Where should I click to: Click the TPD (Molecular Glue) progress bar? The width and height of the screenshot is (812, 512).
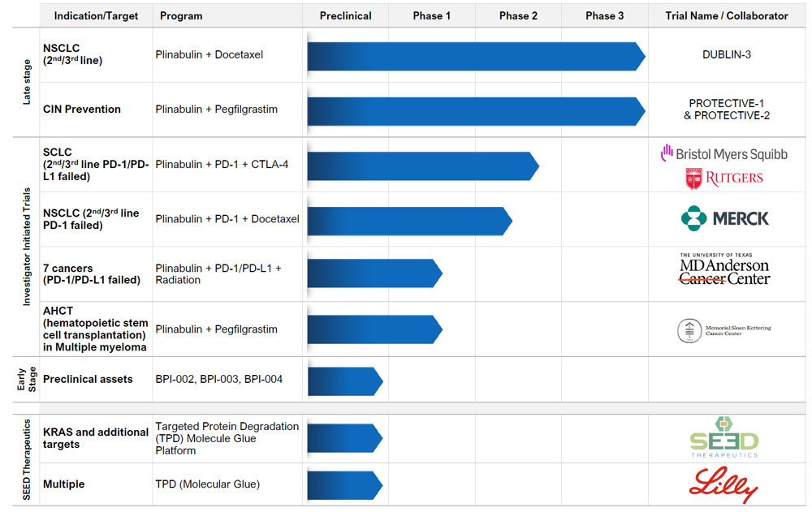pyautogui.click(x=345, y=485)
